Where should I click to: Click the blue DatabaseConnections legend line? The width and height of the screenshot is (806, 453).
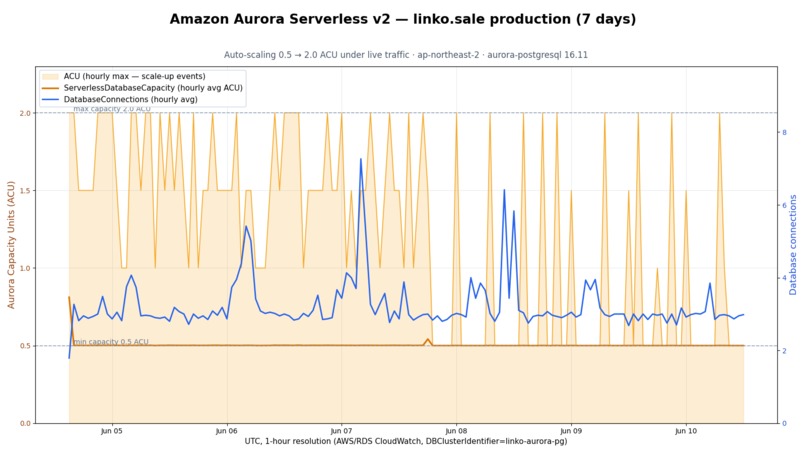point(50,99)
